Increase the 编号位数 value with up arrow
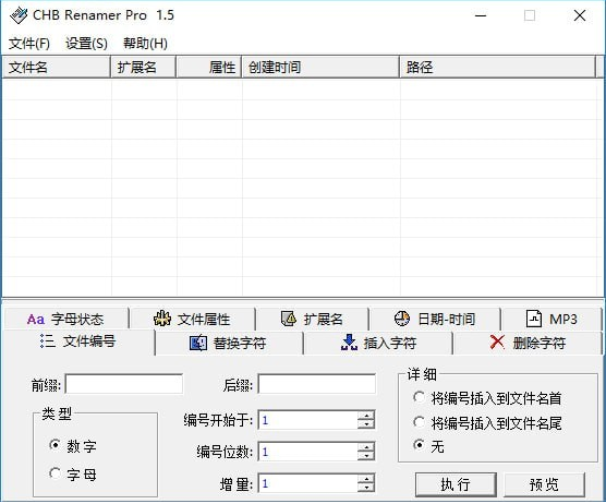Viewport: 606px width, 502px height. tap(366, 447)
